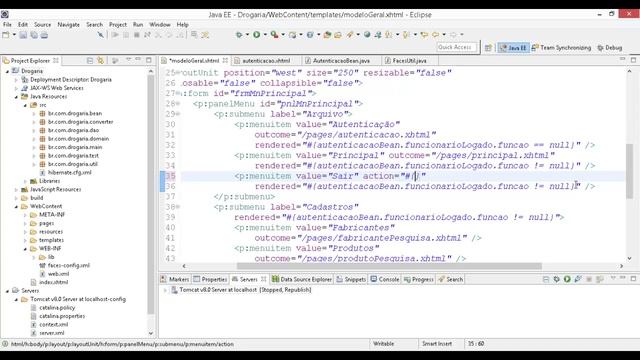
Task: Switch to FacesUtil.java editor tab
Action: (x=409, y=60)
